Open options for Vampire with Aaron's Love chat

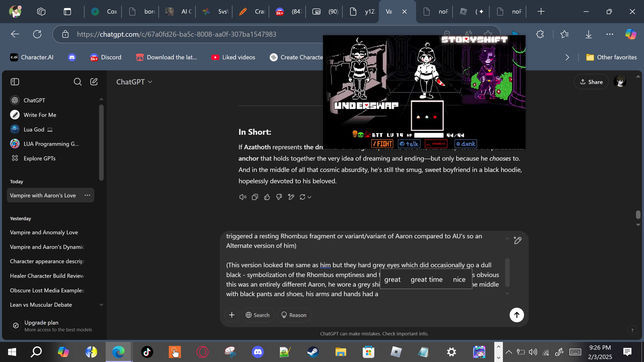pyautogui.click(x=87, y=195)
